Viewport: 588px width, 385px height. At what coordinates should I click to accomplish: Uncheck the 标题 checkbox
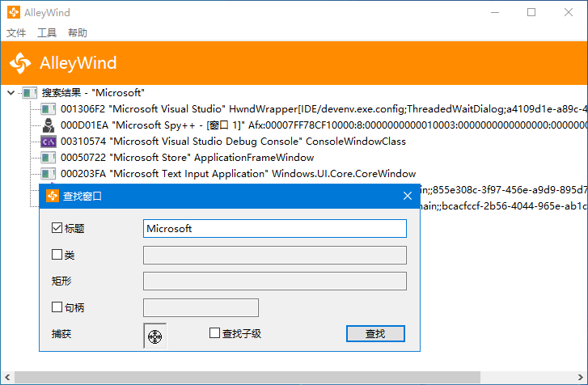(57, 229)
